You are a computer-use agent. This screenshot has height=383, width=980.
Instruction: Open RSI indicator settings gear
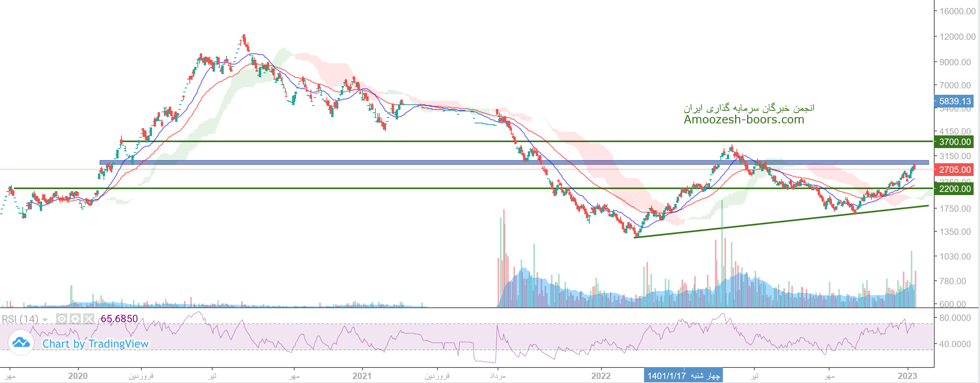(75, 319)
